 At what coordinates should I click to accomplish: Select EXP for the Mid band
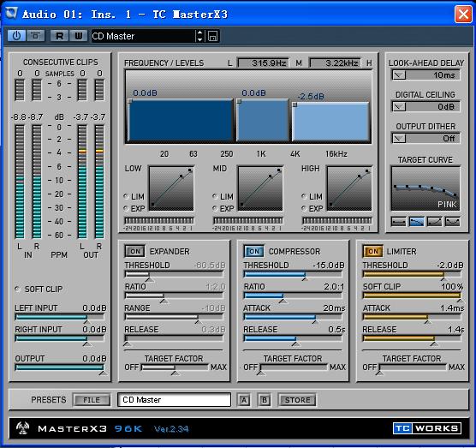[215, 208]
